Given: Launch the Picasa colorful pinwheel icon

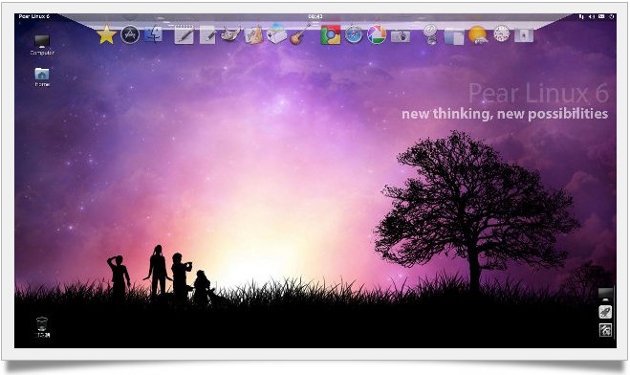Looking at the screenshot, I should click(376, 35).
